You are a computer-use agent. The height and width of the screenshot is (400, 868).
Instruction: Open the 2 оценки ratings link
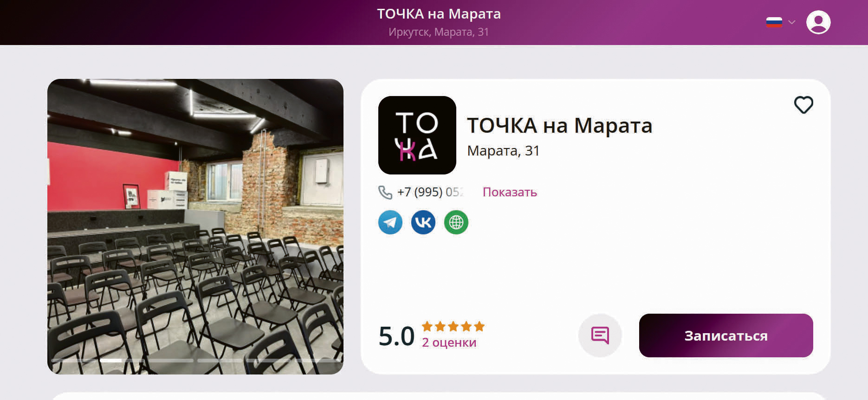449,342
